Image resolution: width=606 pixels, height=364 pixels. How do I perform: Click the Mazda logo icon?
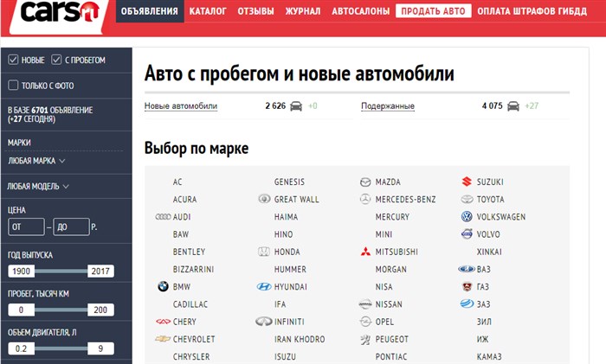[365, 182]
